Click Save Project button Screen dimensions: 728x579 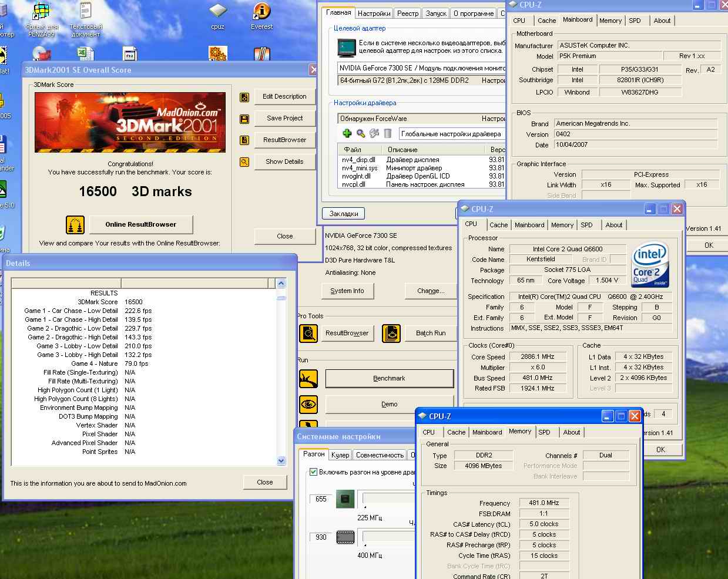pos(284,119)
